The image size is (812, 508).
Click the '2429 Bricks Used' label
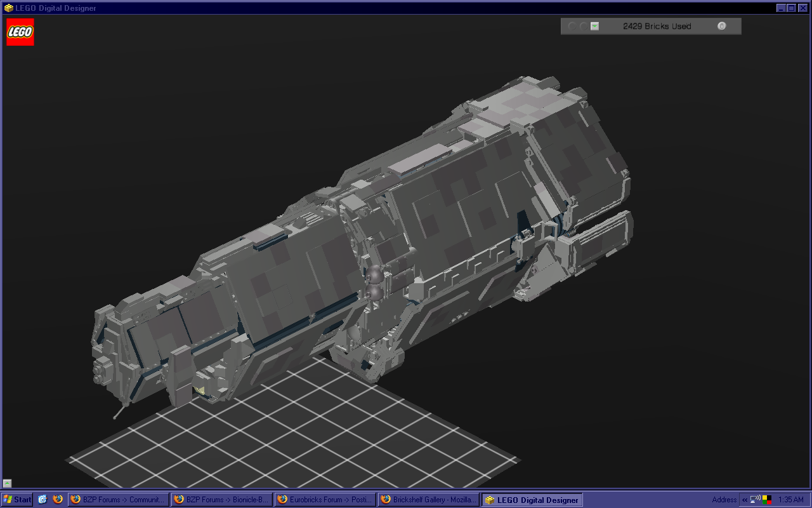tap(657, 26)
